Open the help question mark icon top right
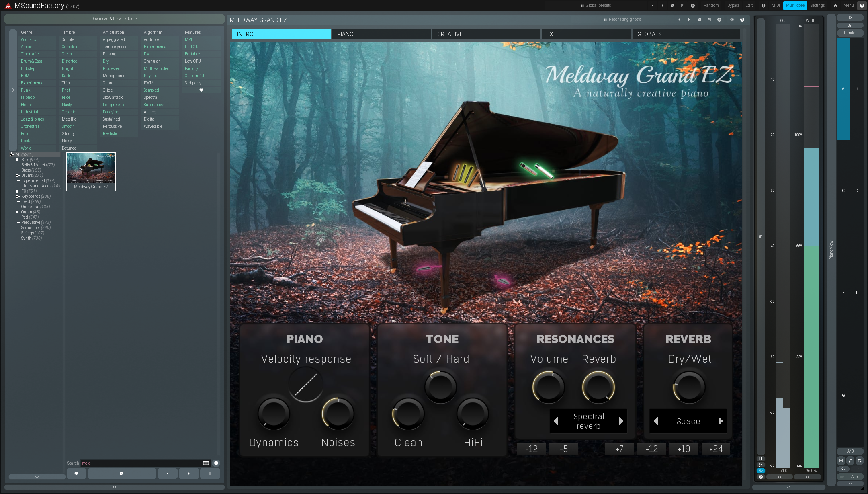 pos(862,6)
